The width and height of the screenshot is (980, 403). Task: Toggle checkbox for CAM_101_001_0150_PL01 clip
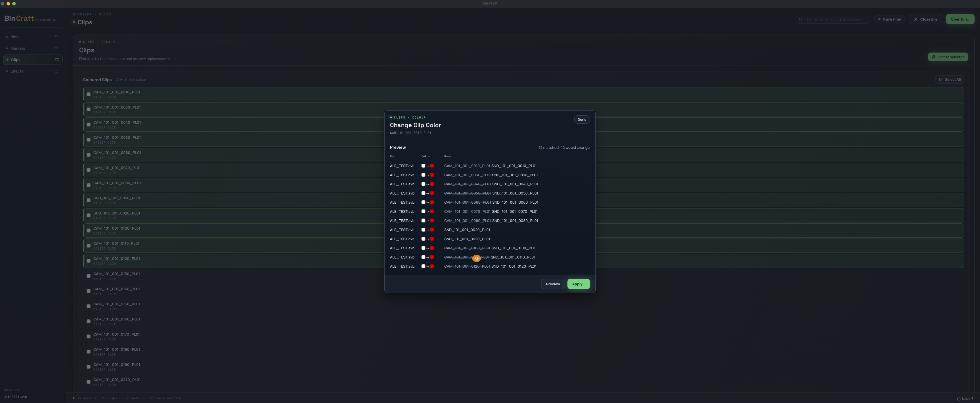point(89,306)
